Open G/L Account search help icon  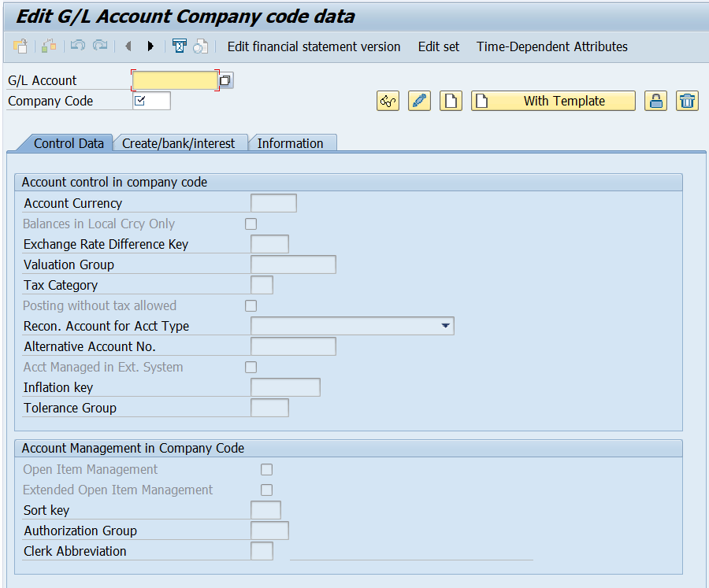(225, 80)
